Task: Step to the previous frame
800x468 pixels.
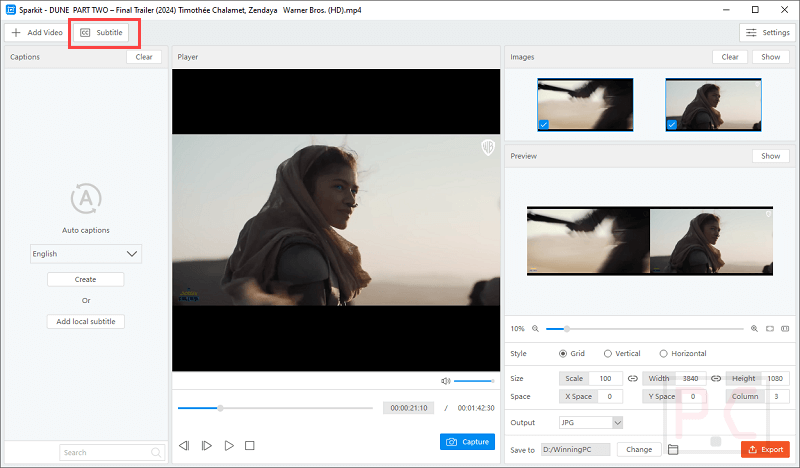Action: click(x=184, y=446)
